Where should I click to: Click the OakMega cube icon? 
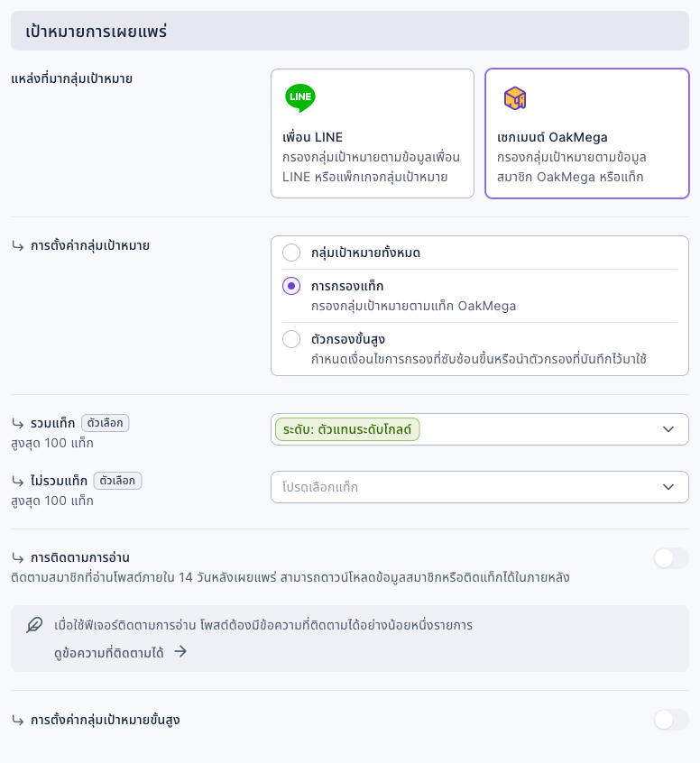point(514,98)
